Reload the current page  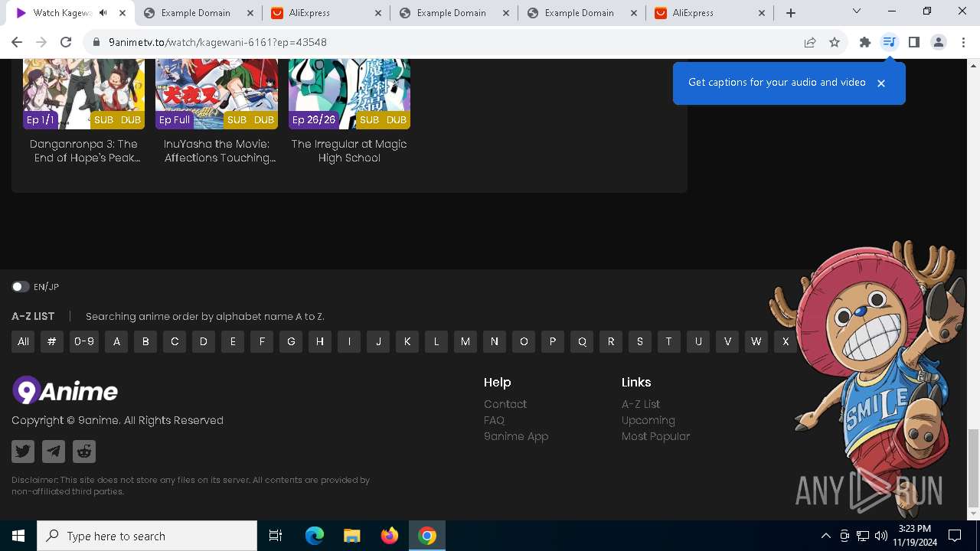[x=66, y=42]
